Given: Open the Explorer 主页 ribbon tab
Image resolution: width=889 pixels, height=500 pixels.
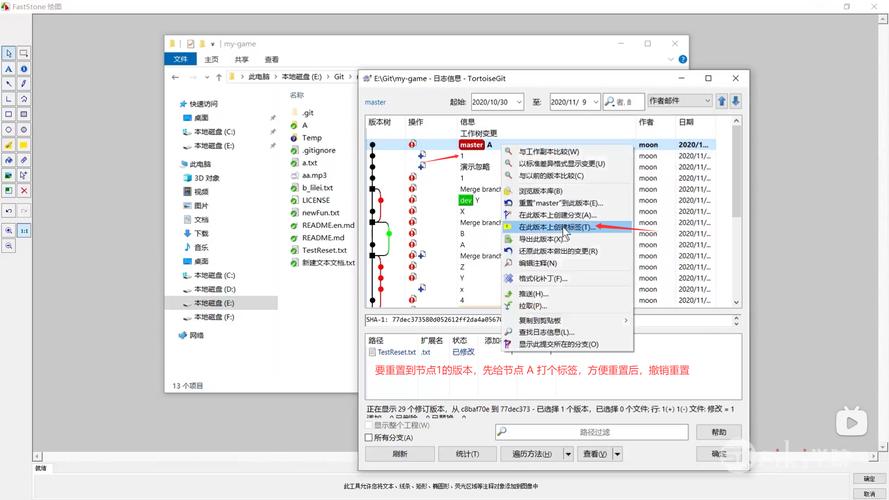Looking at the screenshot, I should [211, 59].
